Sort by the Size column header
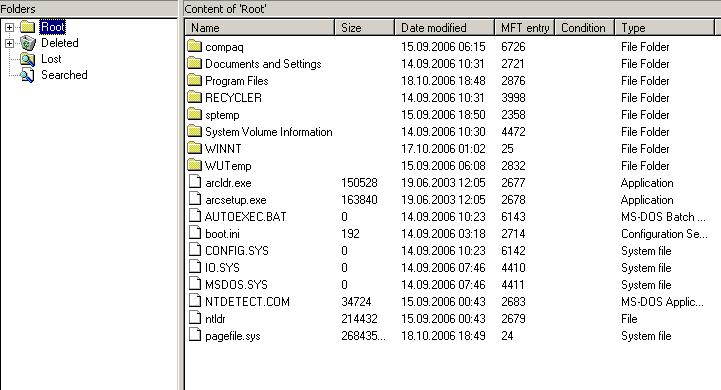Screen dimensions: 721x390 click(x=365, y=28)
